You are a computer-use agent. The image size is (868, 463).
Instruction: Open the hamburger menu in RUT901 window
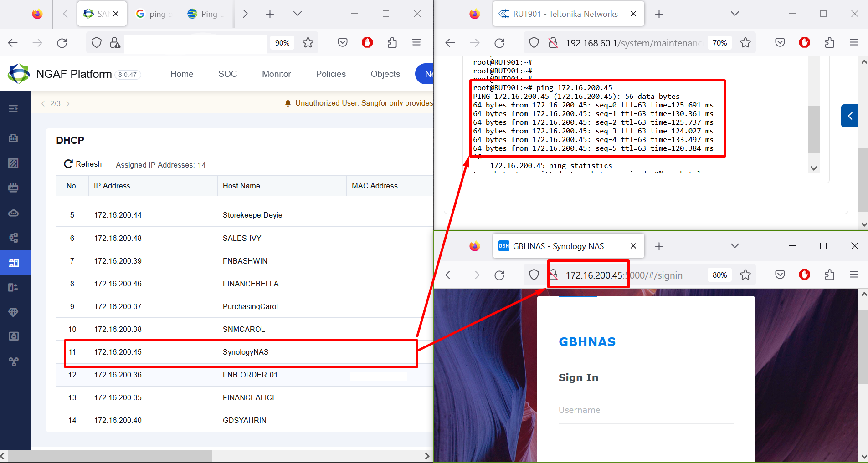point(854,43)
